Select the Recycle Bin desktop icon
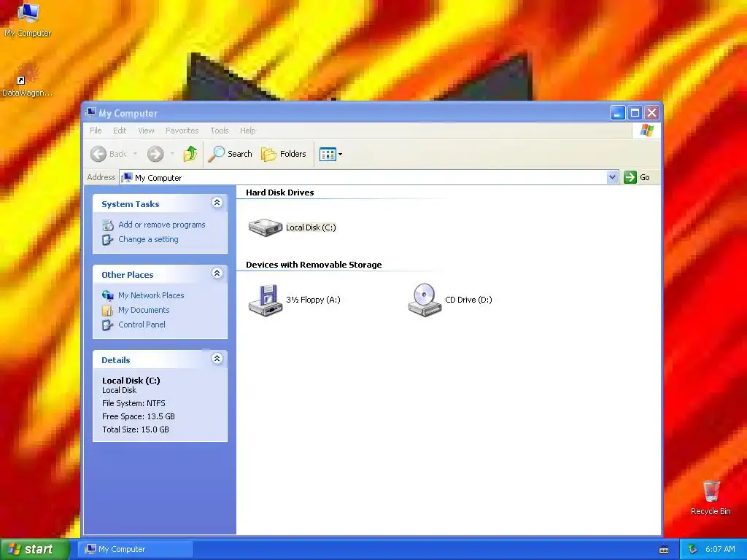The image size is (747, 560). click(x=711, y=497)
